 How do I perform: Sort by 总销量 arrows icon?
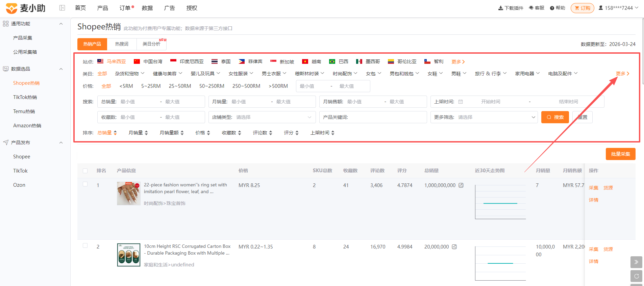point(115,133)
